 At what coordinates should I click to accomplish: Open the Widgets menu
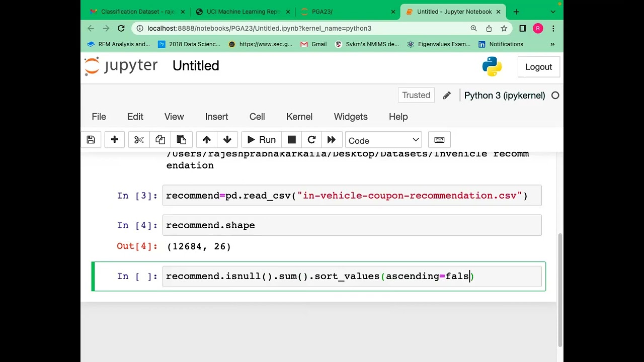[x=351, y=117]
